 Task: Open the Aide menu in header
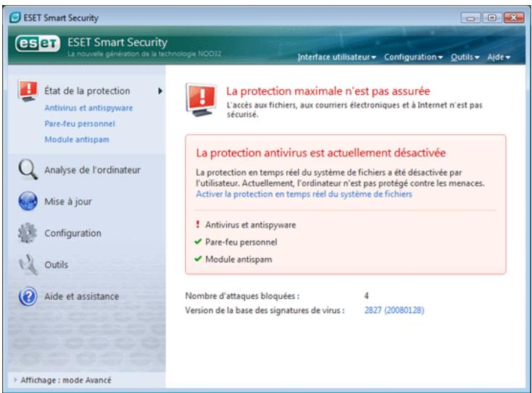(499, 57)
